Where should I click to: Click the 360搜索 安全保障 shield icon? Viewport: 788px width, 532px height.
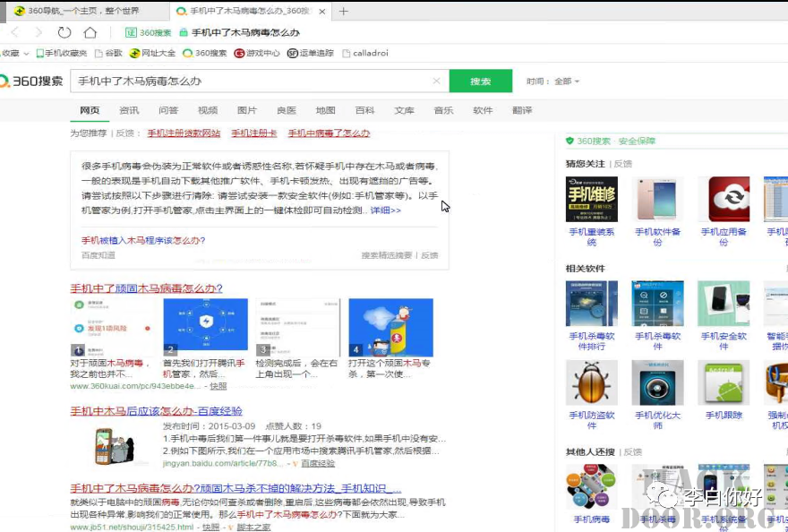tap(570, 141)
